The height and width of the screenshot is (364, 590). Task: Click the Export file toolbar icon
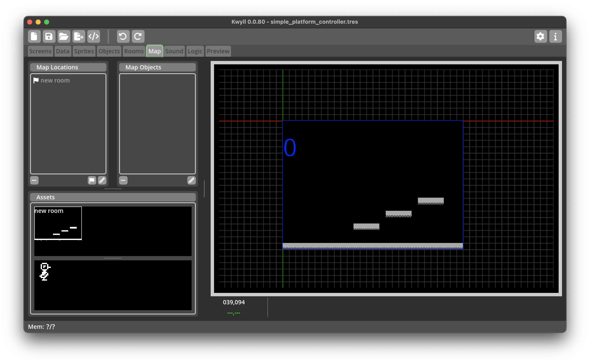coord(79,36)
